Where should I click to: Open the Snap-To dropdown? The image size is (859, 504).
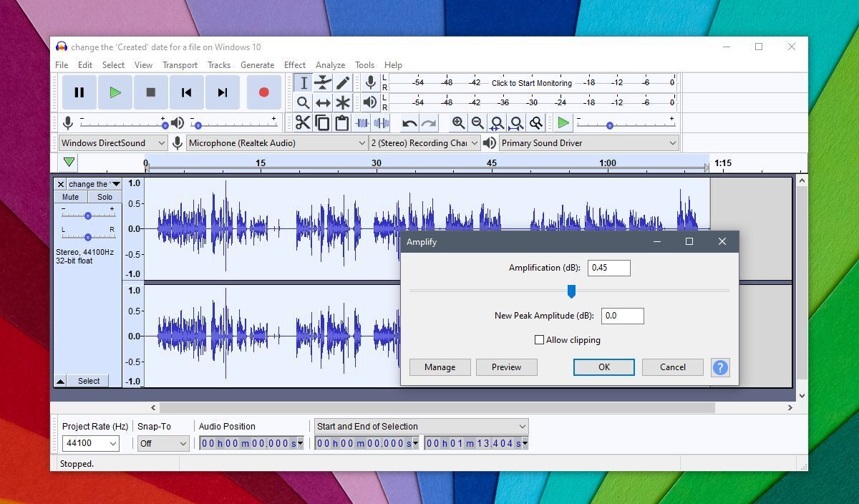click(163, 444)
